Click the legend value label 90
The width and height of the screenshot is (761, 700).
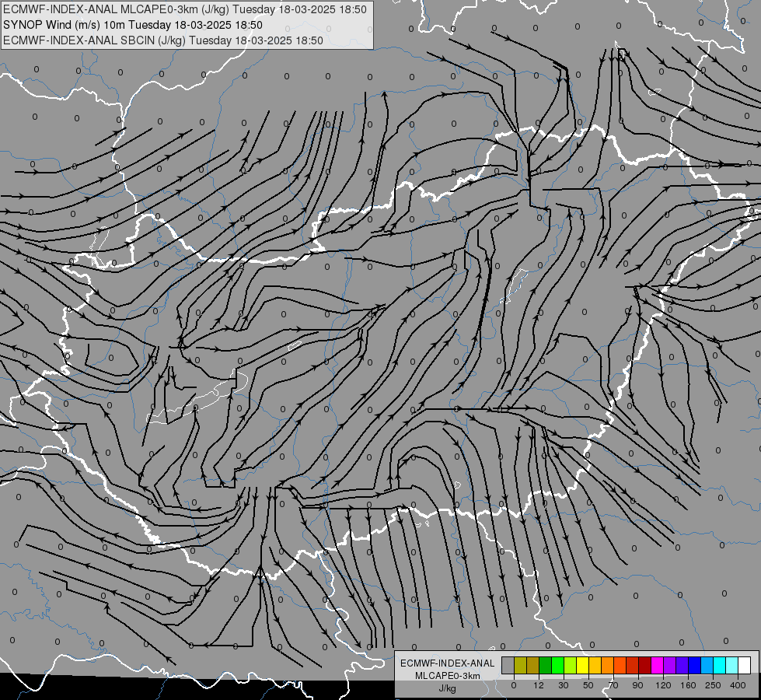point(637,685)
